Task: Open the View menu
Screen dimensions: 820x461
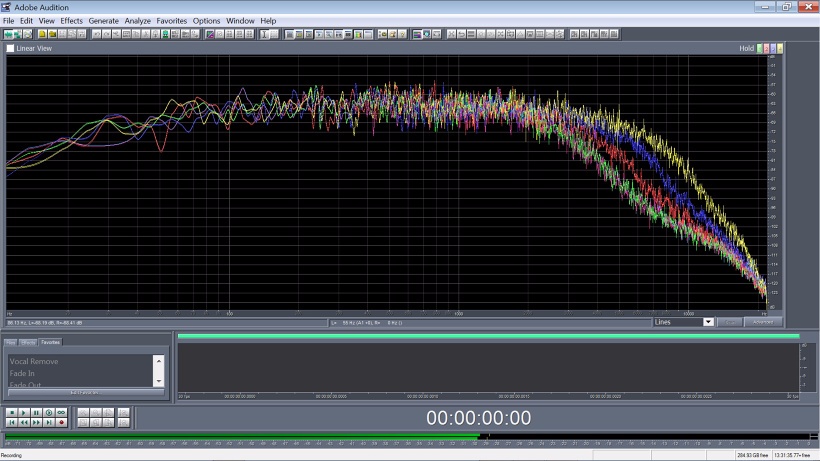Action: 47,21
